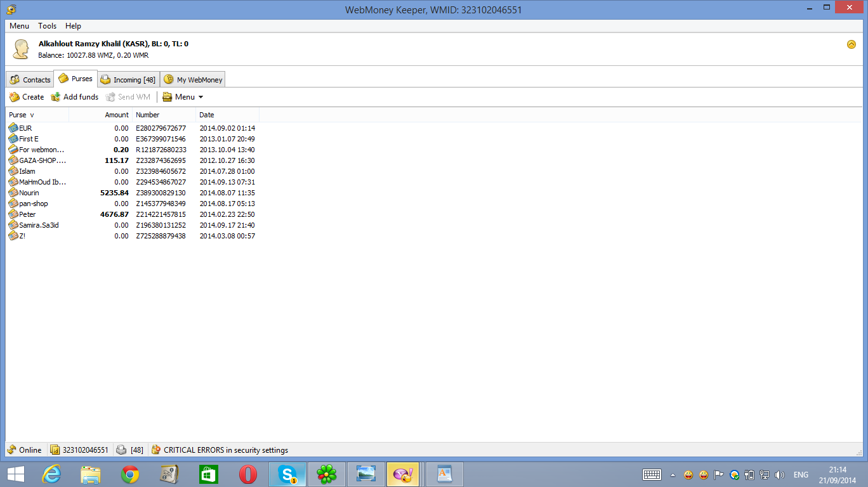868x487 pixels.
Task: Click the MaHmOud Ib... purse icon
Action: pos(13,182)
